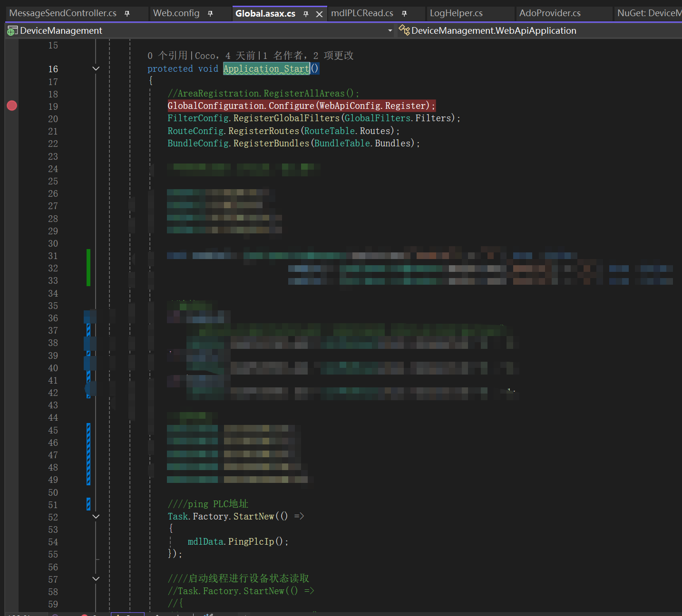Screen dimensions: 682x616
Task: Click 'FilterConfig' on line 20
Action: 198,118
